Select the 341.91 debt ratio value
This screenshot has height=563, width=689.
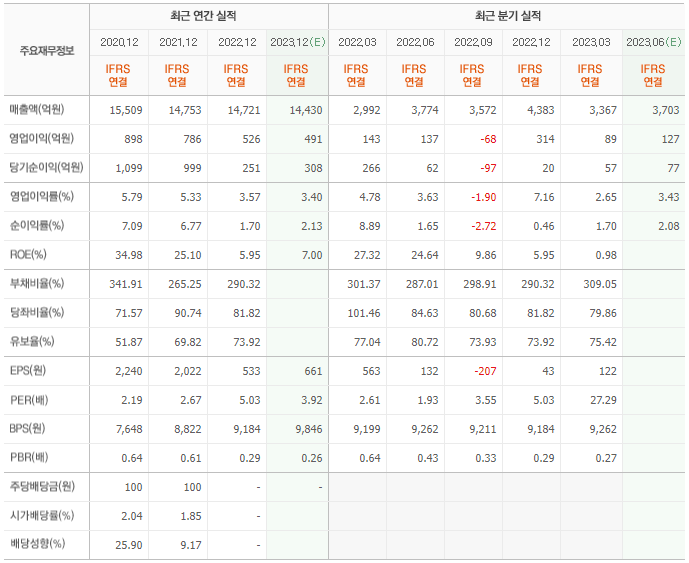click(126, 284)
